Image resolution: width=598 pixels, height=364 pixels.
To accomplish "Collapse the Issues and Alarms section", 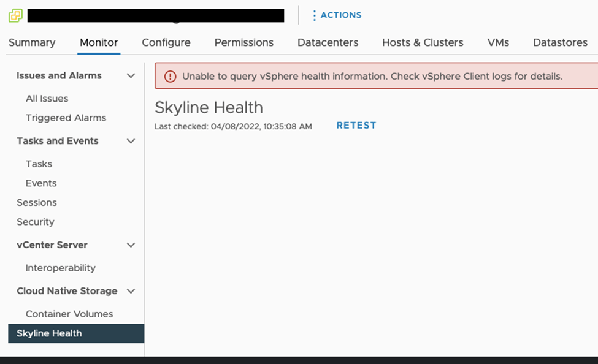I will pyautogui.click(x=130, y=76).
